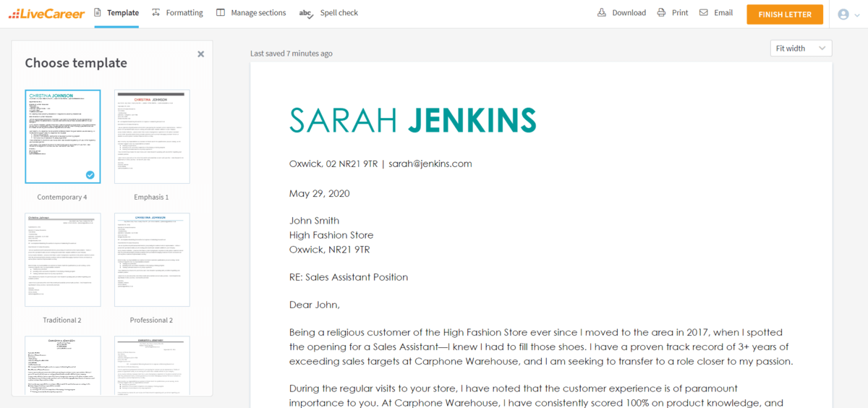The image size is (868, 408).
Task: Click the RE: Sales Assistant Position line
Action: [349, 277]
